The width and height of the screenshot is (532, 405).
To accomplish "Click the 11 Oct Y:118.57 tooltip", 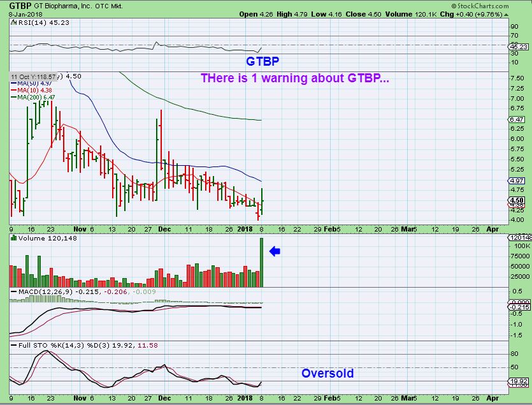I will point(33,77).
